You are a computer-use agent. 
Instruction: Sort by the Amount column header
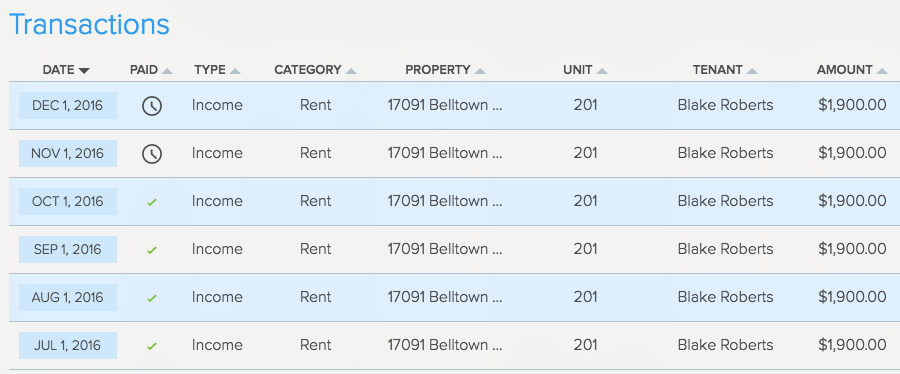852,70
